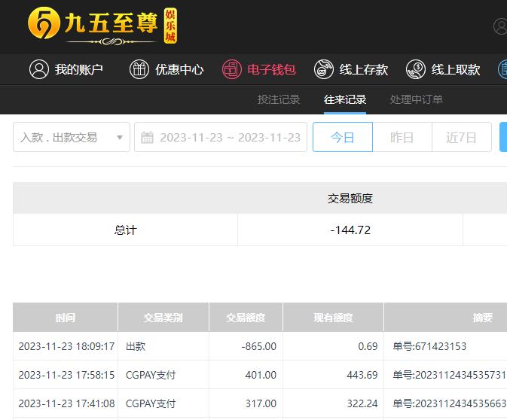Click the 总计 summary cell
Image resolution: width=507 pixels, height=420 pixels.
point(125,230)
